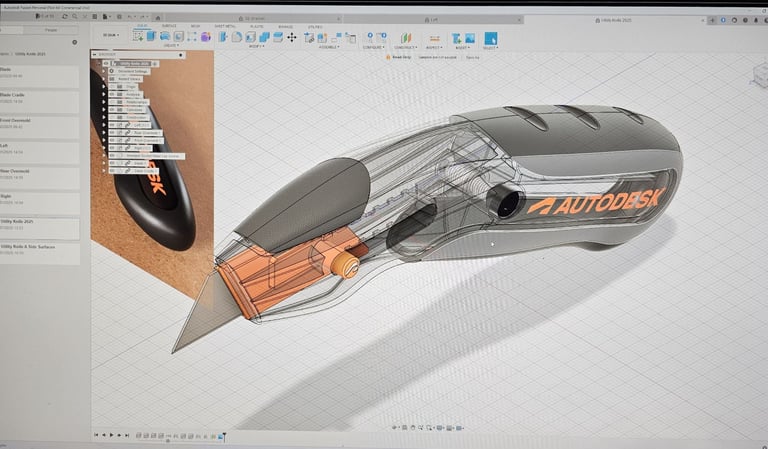Expand the Origin folder in browser

pos(104,87)
